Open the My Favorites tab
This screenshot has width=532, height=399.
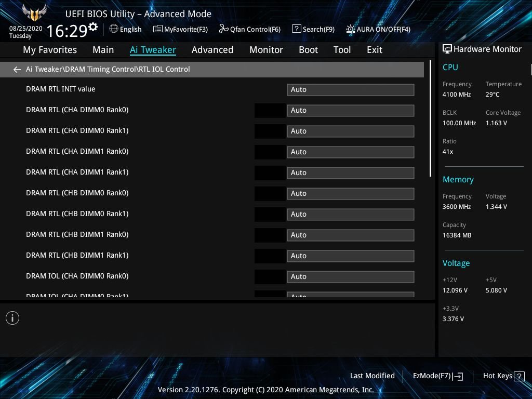point(50,50)
